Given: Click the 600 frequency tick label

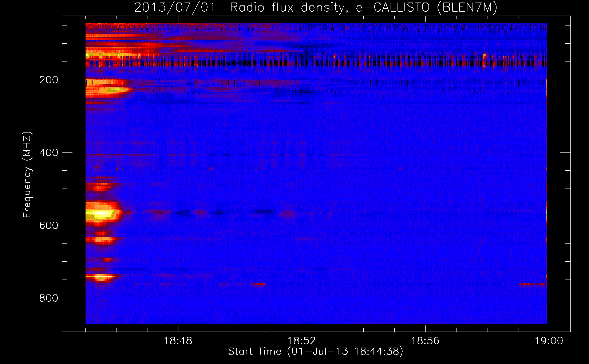Looking at the screenshot, I should pyautogui.click(x=49, y=225).
